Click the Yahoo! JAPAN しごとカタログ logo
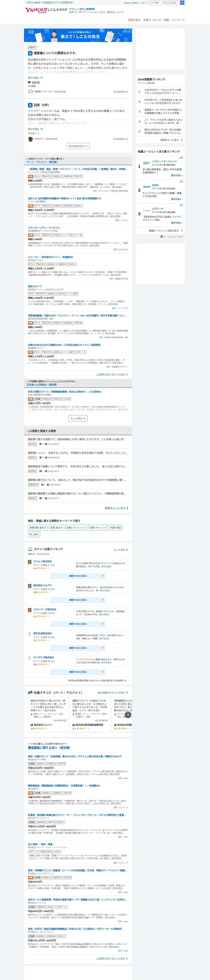This screenshot has width=210, height=980. [46, 10]
